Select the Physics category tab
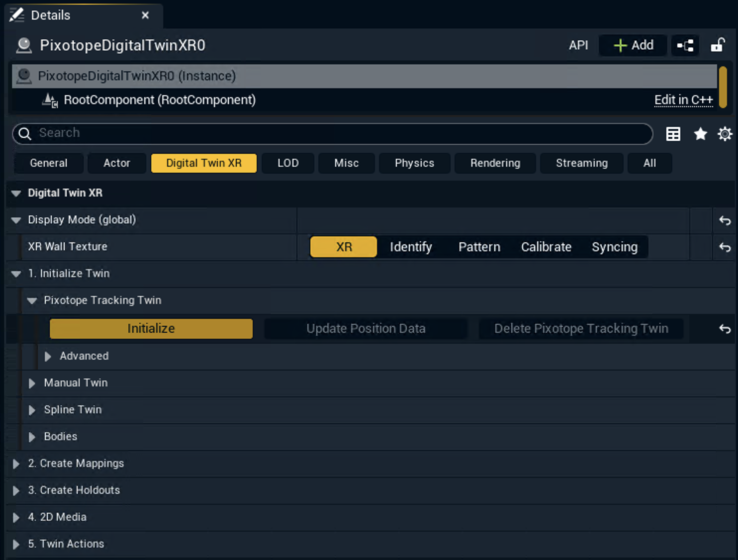Screen dimensions: 738x560 click(x=414, y=163)
